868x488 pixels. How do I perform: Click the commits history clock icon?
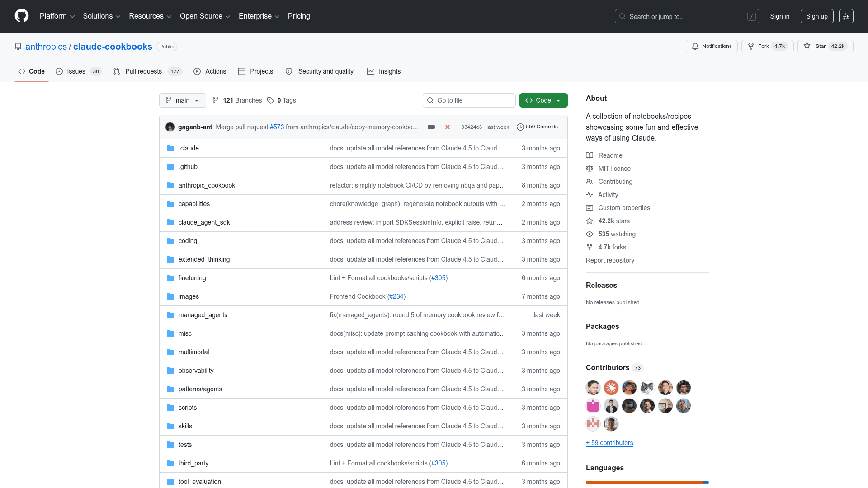pyautogui.click(x=520, y=127)
